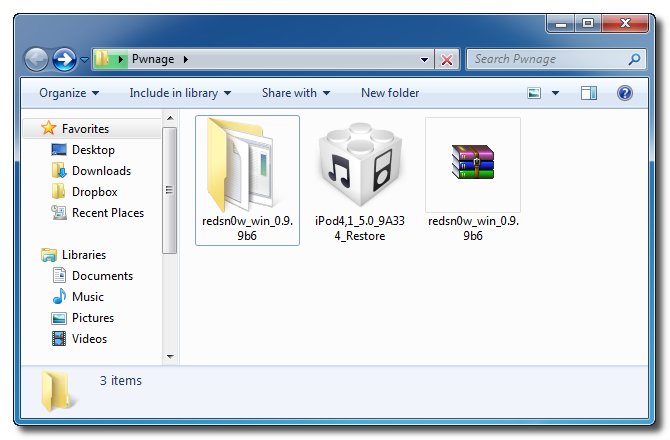Open the Include in library menu
The height and width of the screenshot is (440, 670).
(180, 93)
